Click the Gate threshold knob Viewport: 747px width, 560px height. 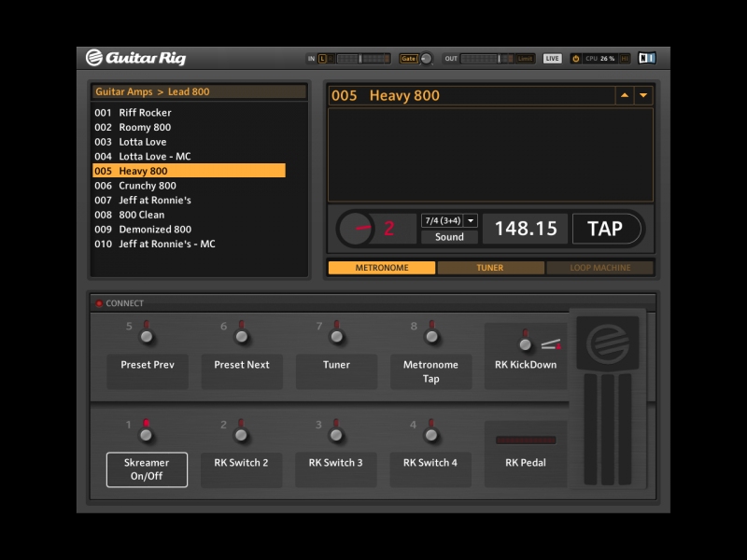pyautogui.click(x=427, y=58)
